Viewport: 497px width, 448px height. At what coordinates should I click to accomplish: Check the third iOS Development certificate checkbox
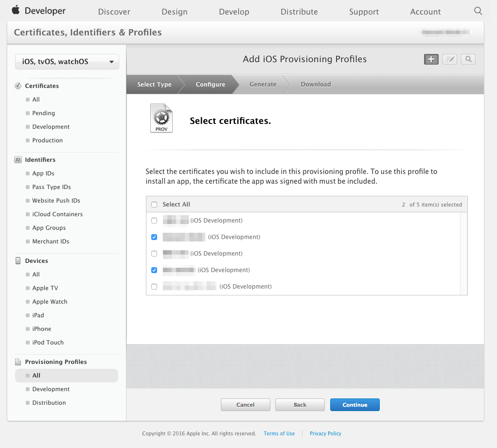coord(154,254)
